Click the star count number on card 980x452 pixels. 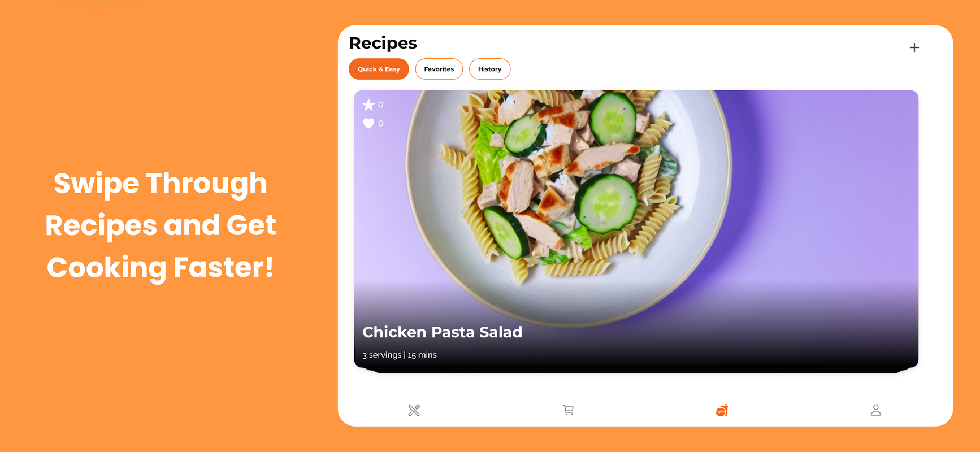click(x=381, y=105)
